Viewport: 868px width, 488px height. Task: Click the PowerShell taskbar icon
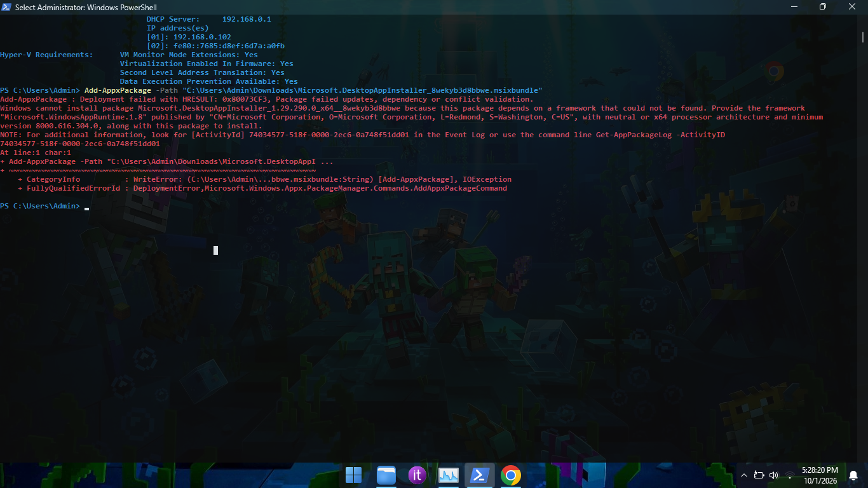tap(480, 475)
